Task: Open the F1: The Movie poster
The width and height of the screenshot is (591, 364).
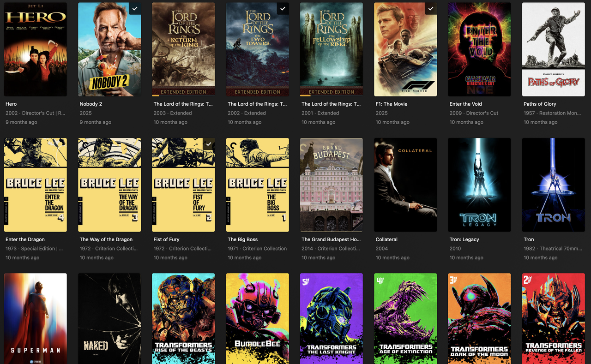Action: pos(405,49)
